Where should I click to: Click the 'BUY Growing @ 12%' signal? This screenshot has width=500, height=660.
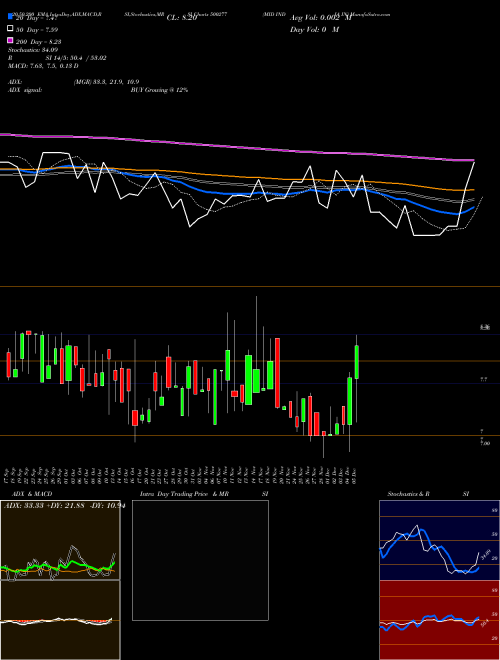(159, 90)
